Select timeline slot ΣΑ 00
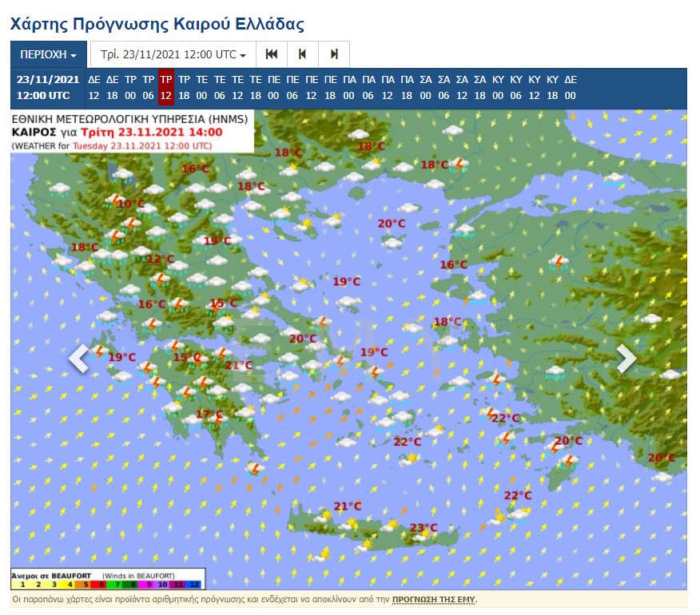 (x=425, y=88)
